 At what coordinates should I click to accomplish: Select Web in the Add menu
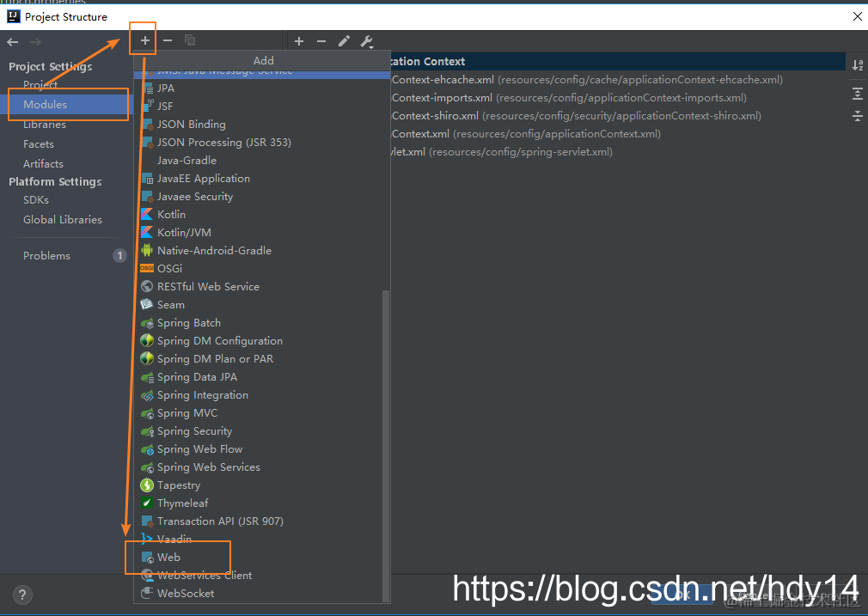pos(259,558)
